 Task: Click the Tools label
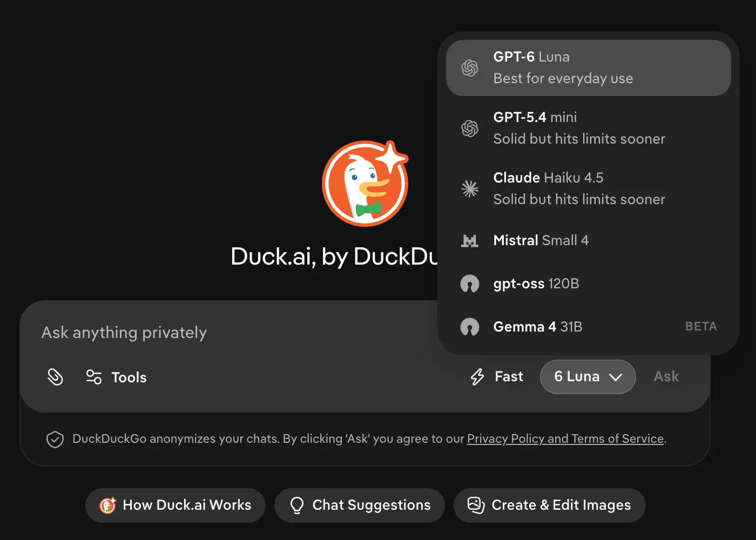click(129, 377)
